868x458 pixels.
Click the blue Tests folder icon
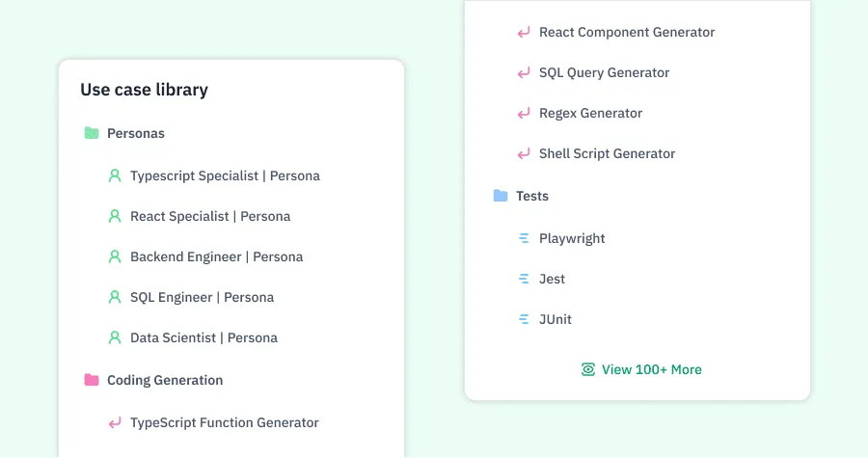(501, 196)
